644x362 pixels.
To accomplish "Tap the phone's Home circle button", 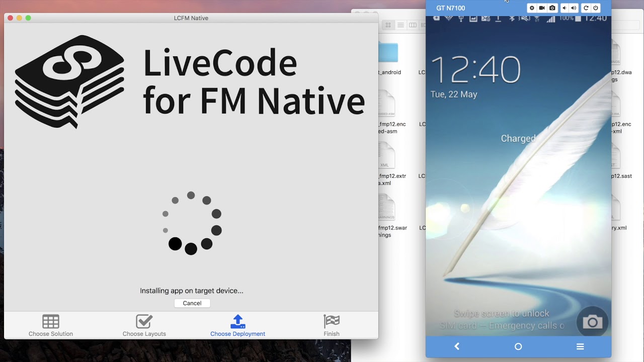I will point(518,346).
